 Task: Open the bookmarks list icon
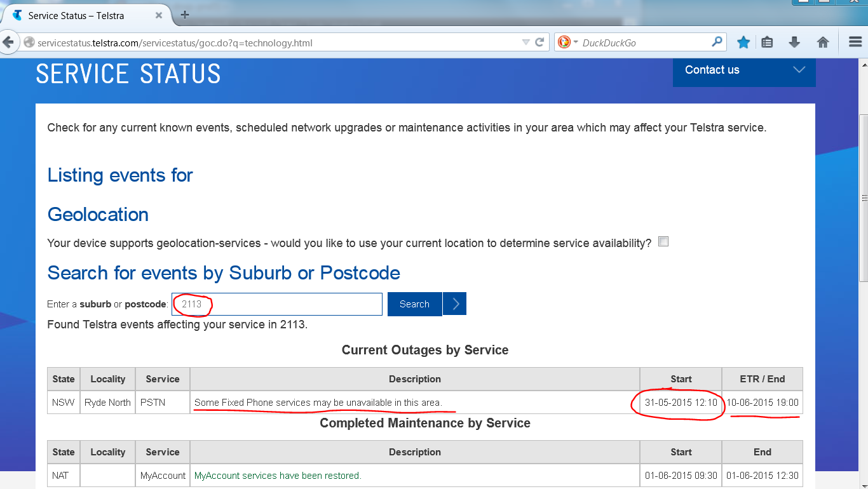(768, 43)
